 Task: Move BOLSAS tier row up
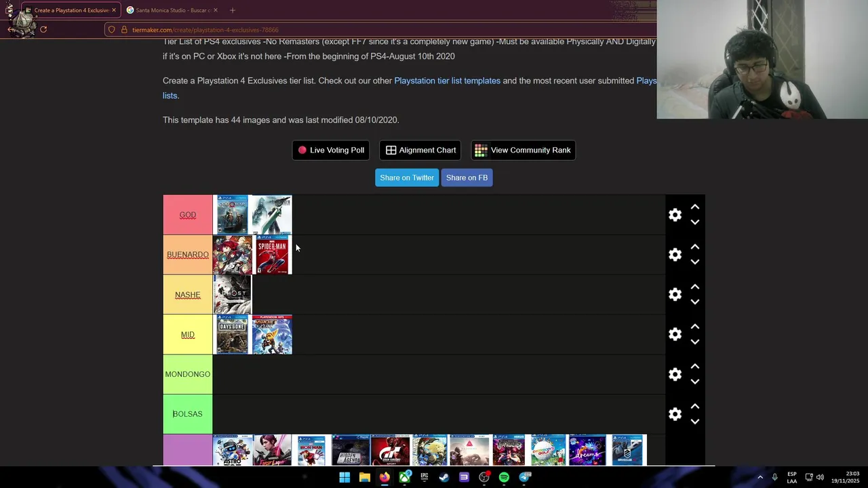coord(695,406)
